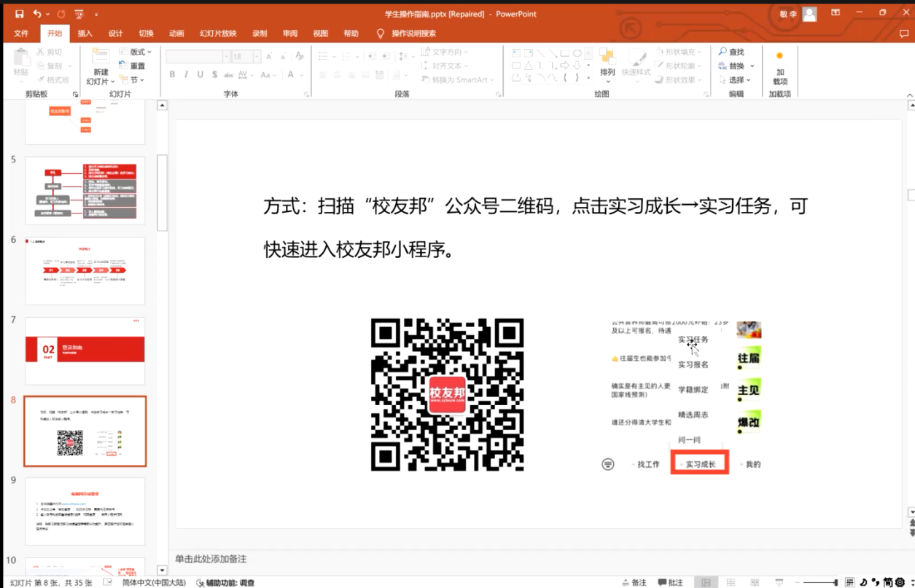Toggle text shadow formatting
915x588 pixels.
(x=215, y=74)
